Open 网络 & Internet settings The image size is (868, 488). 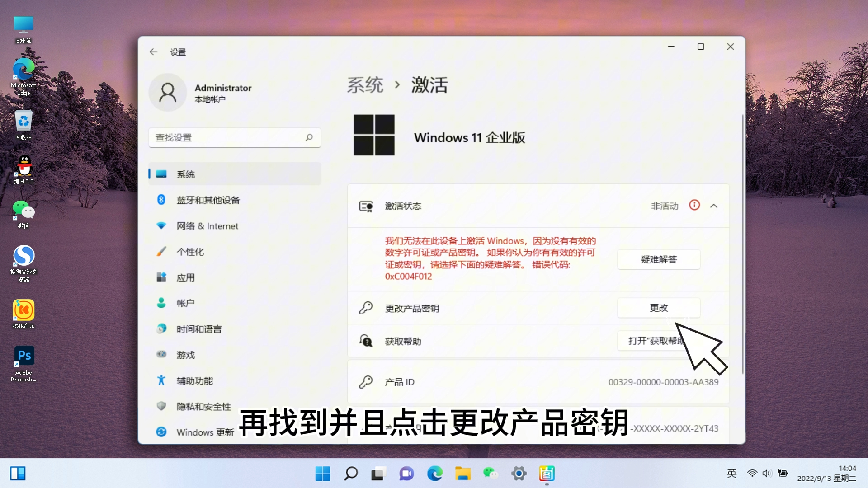[235, 225]
